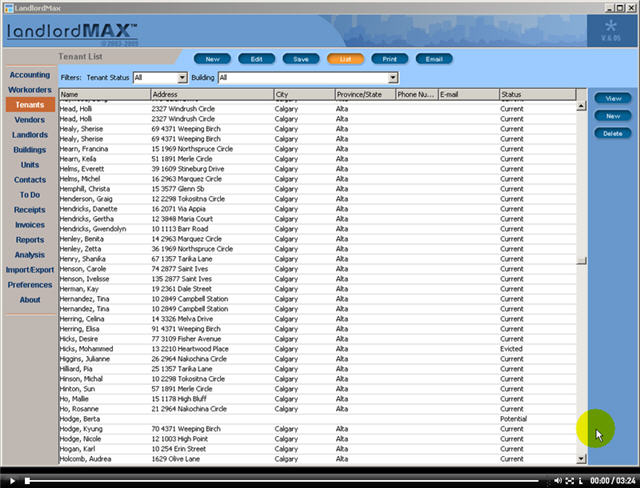Seek on the video progress bar
The height and width of the screenshot is (488, 640).
coord(282,481)
